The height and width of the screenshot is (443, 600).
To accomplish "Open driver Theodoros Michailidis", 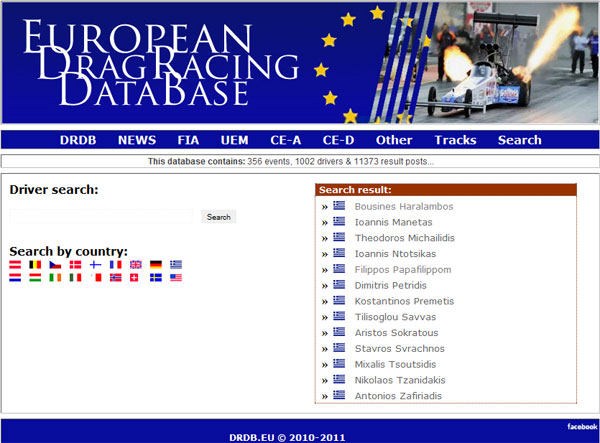I will [404, 238].
